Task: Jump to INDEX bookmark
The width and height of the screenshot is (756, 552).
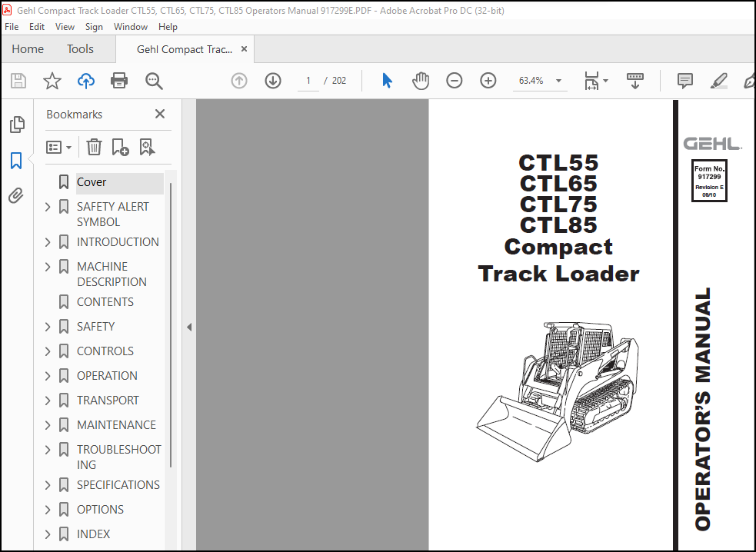Action: 94,534
